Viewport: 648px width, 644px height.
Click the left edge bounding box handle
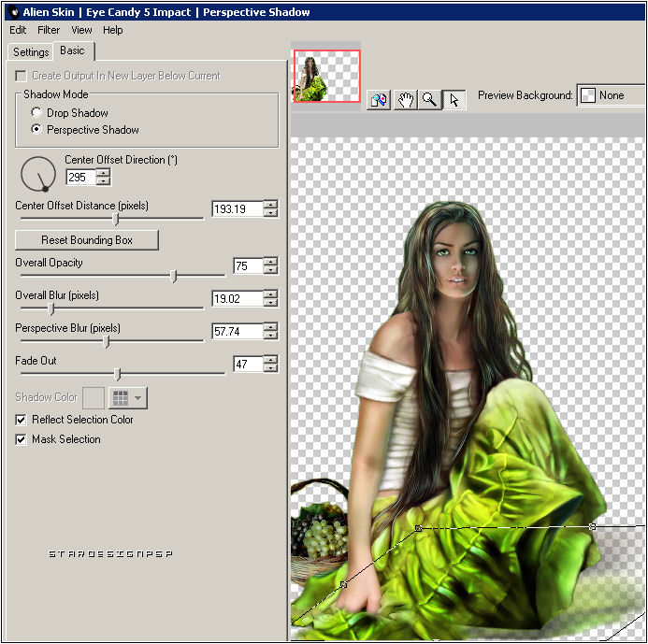coord(343,584)
